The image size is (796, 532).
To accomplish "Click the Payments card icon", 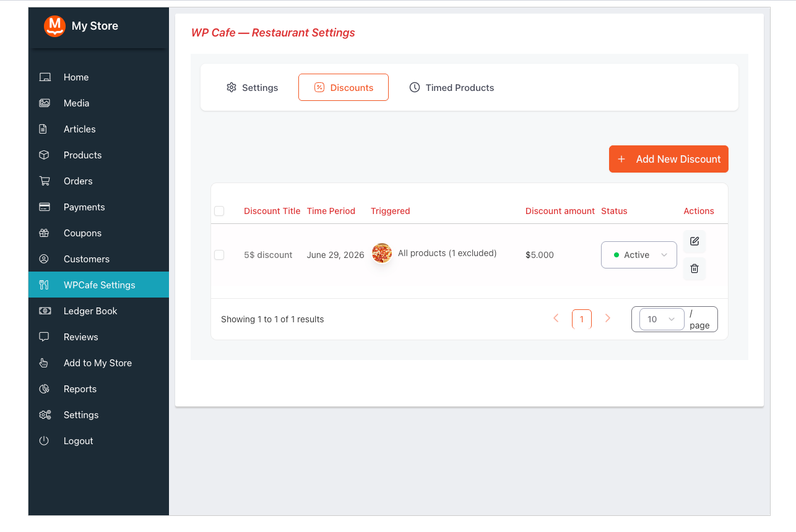I will coord(45,207).
